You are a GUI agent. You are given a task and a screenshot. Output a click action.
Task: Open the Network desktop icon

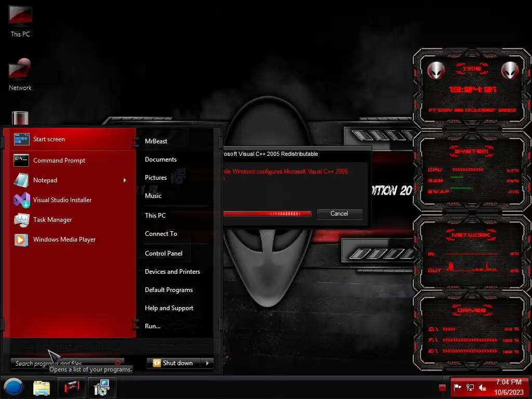[20, 74]
